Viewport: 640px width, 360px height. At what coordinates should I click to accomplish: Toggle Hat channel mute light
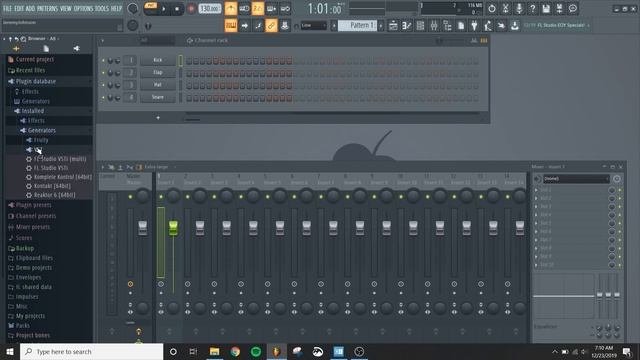(103, 85)
